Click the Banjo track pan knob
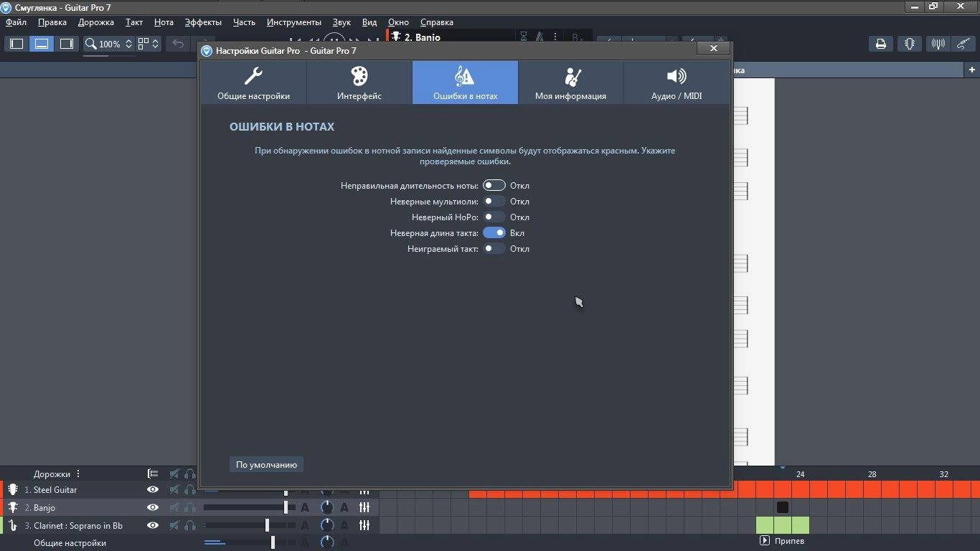The image size is (980, 551). pyautogui.click(x=327, y=507)
